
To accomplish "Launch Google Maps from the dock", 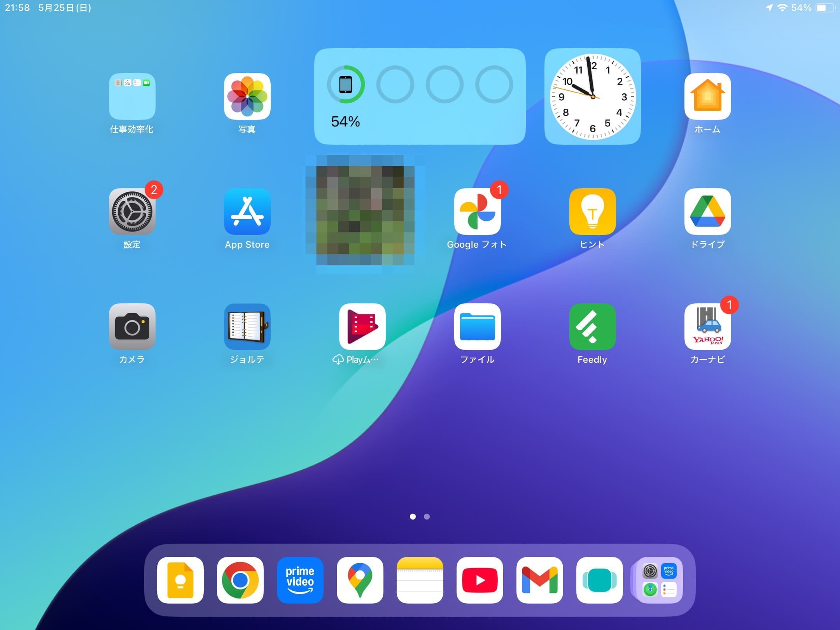I will [360, 580].
